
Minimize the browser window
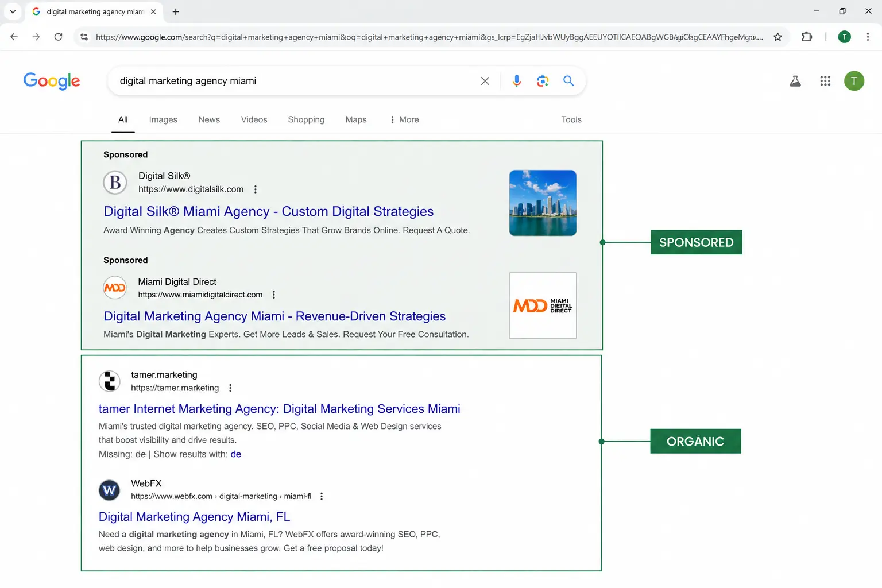click(816, 11)
